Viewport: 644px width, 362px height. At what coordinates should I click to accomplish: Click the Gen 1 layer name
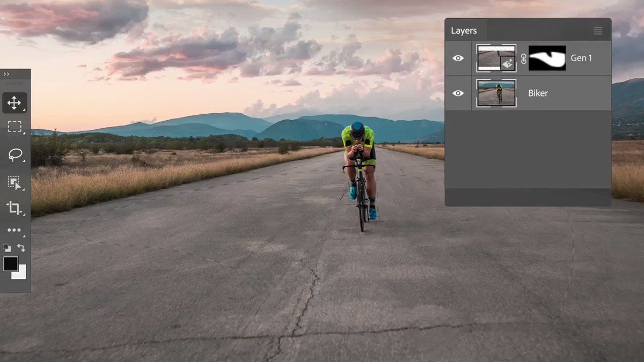tap(581, 58)
